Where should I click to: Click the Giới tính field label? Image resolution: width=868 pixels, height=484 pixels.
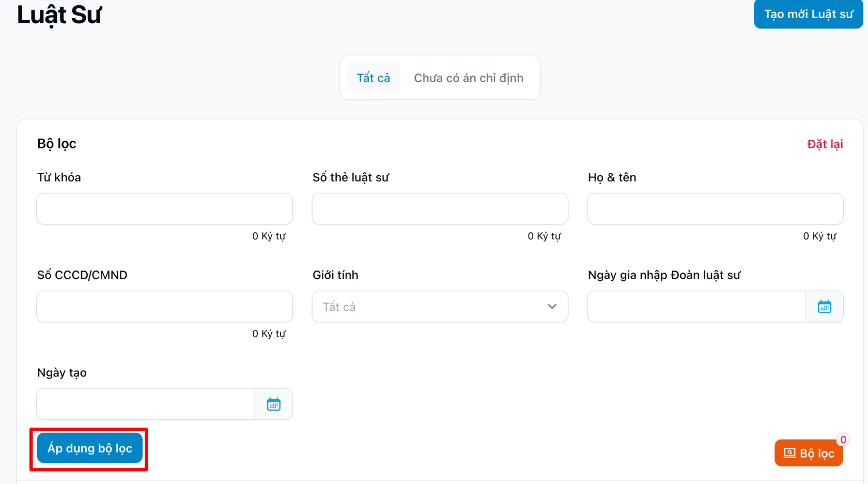click(335, 275)
